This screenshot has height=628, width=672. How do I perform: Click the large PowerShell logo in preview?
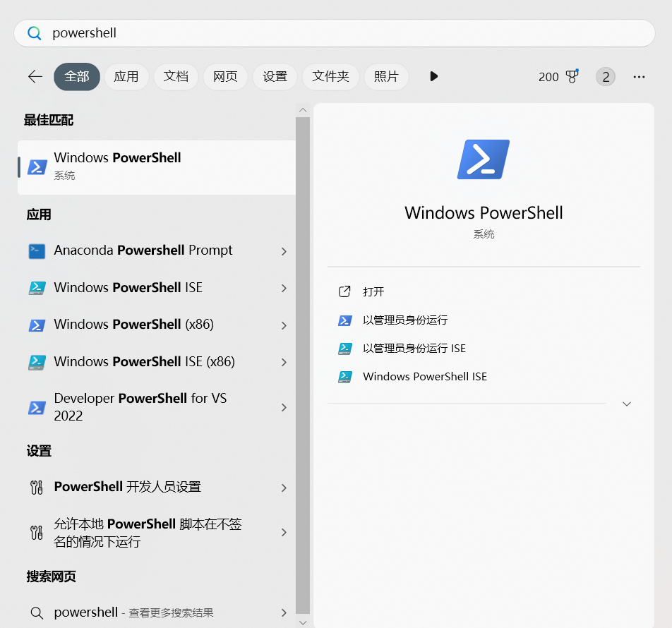pos(484,159)
